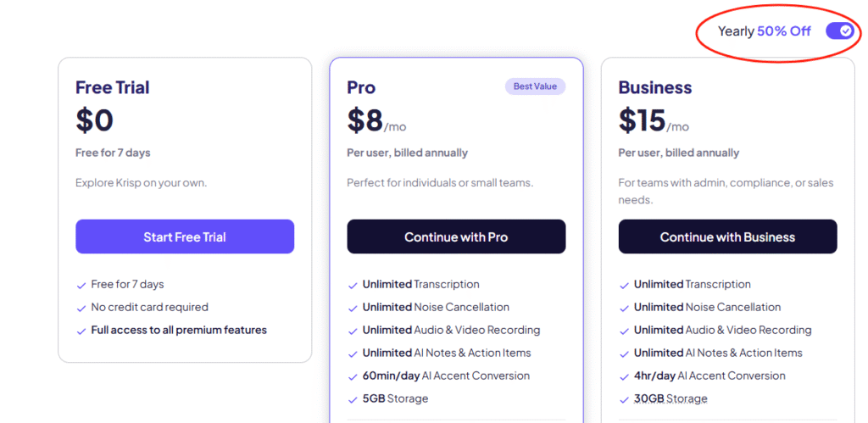Click the Yearly 50% Off label text
This screenshot has width=868, height=423.
point(764,31)
